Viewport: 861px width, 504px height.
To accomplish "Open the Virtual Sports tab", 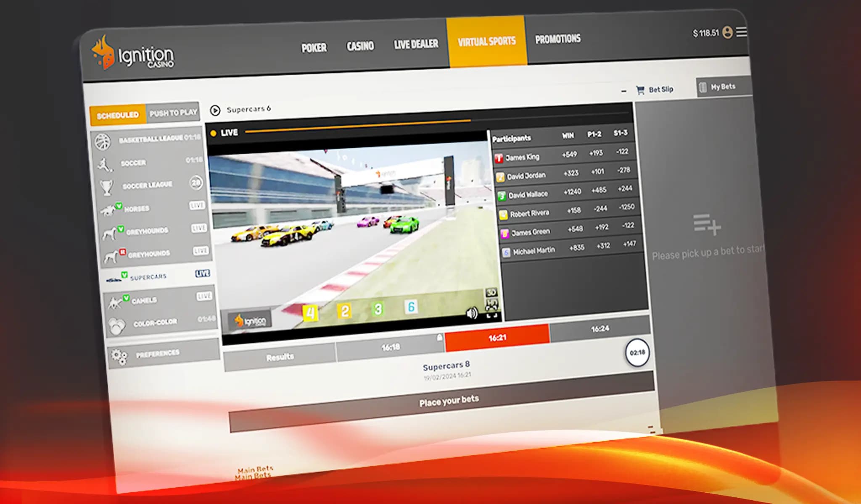I will (x=486, y=42).
